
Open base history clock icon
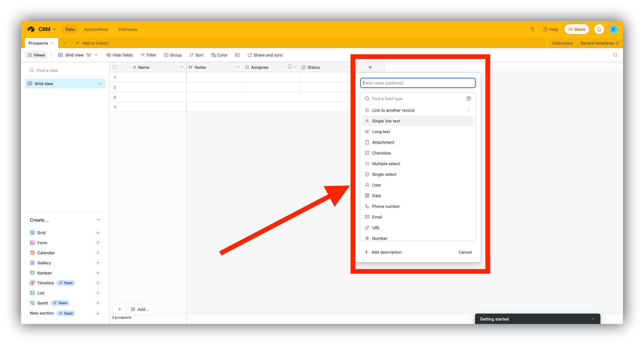532,29
